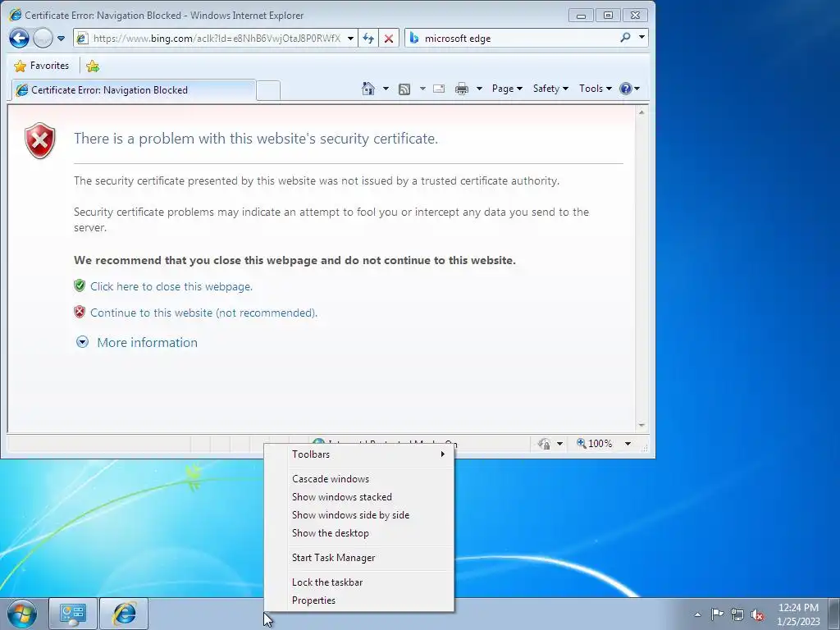Click Continue to this website (not recommended)
The height and width of the screenshot is (630, 840).
point(203,313)
